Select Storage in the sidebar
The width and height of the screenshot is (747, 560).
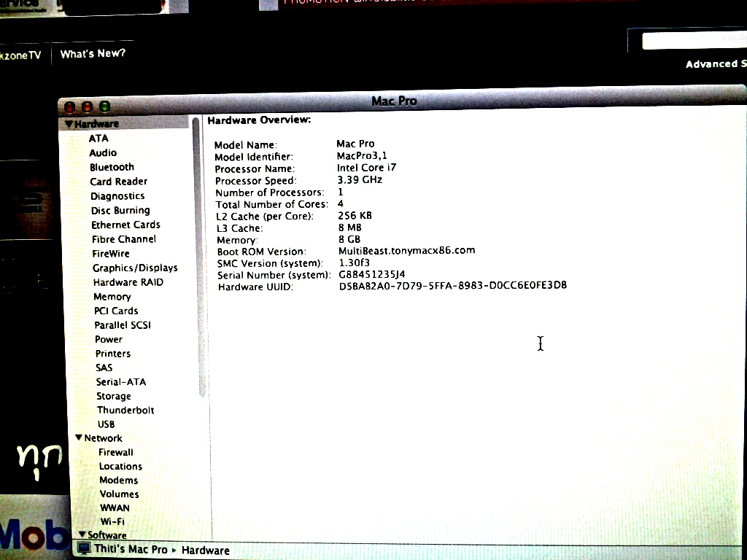point(113,396)
